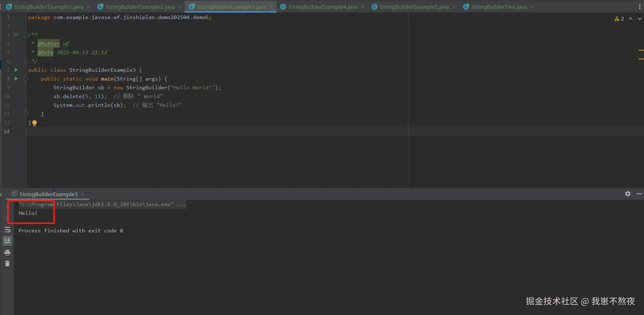Toggle soft-wrap in the Run console
Viewport: 644px width, 315px height.
(x=7, y=230)
